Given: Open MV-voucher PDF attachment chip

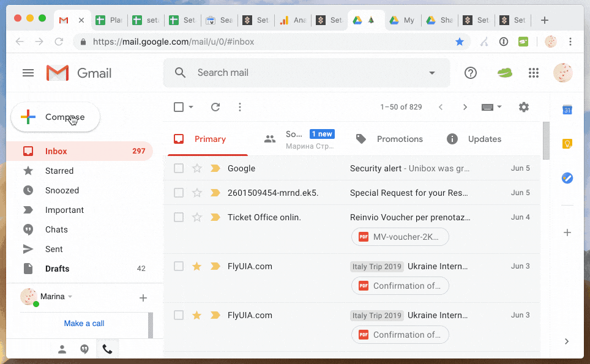Looking at the screenshot, I should 400,237.
